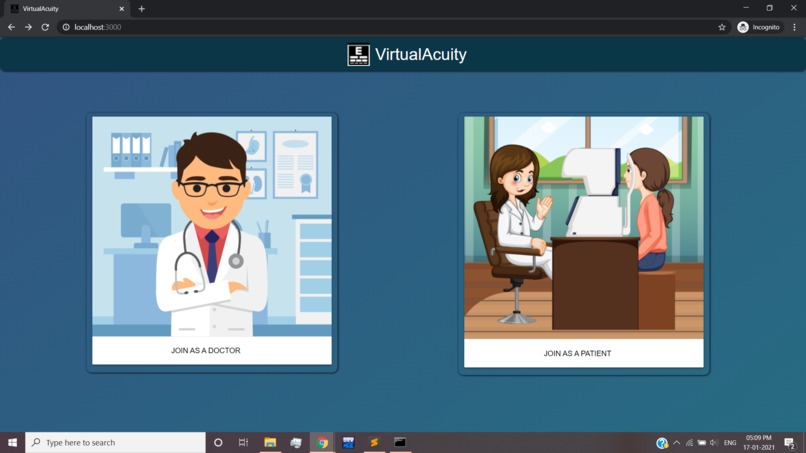Click the ENG language indicator
806x453 pixels.
click(730, 443)
